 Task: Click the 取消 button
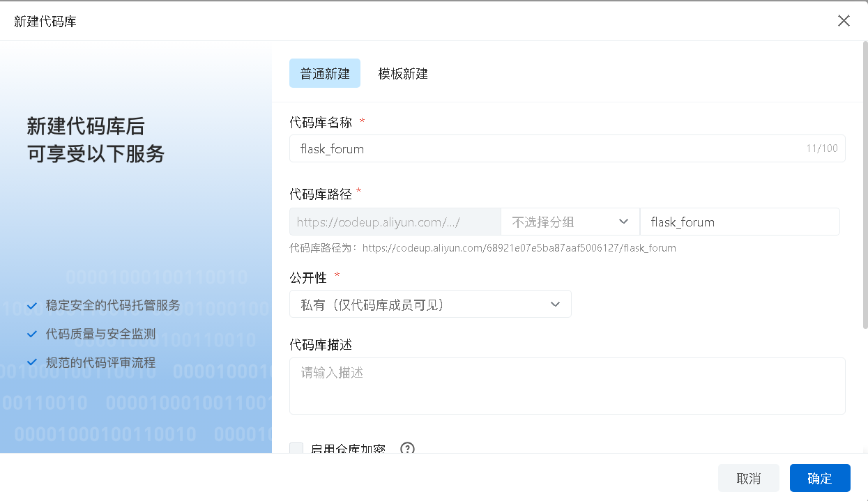click(749, 478)
